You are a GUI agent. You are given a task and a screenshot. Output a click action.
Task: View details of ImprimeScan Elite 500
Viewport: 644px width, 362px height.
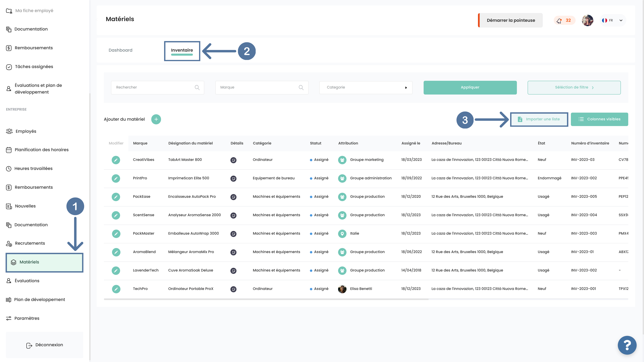tap(233, 179)
